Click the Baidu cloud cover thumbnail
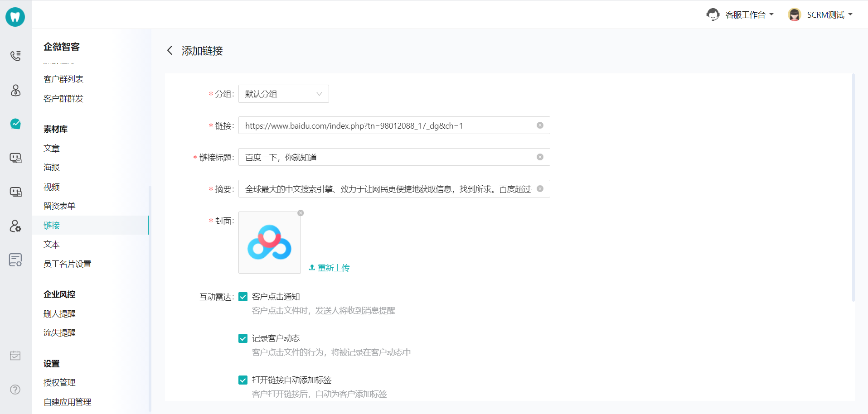This screenshot has width=868, height=414. 270,242
